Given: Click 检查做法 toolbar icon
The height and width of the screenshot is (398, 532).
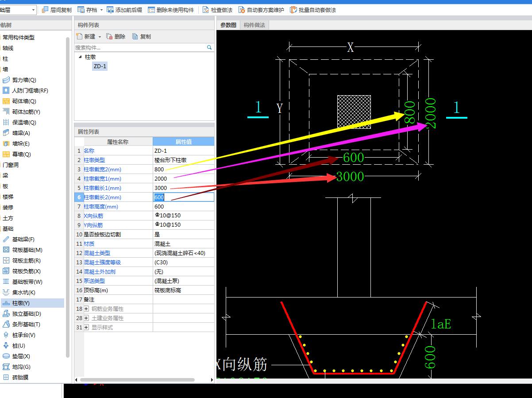Looking at the screenshot, I should [x=206, y=10].
